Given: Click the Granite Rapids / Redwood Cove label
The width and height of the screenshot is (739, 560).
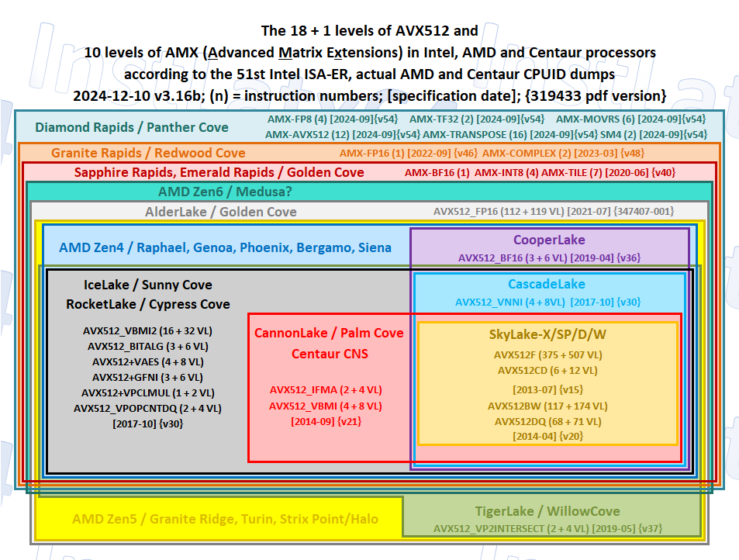Looking at the screenshot, I should pos(148,153).
